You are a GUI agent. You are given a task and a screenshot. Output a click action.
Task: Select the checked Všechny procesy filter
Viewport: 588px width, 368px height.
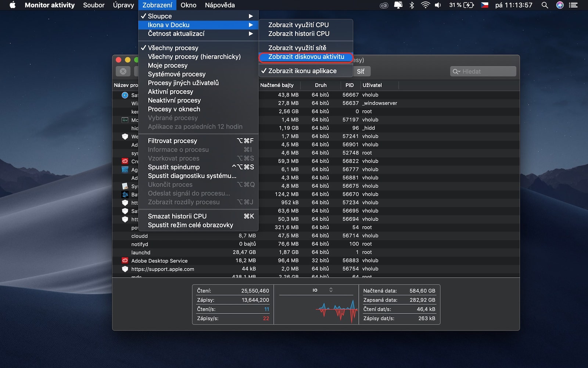click(198, 48)
